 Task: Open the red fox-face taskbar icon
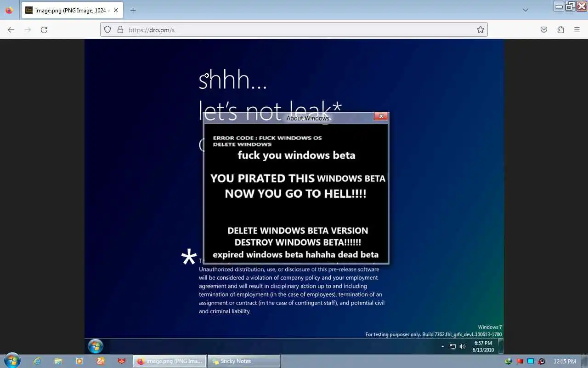[122, 361]
